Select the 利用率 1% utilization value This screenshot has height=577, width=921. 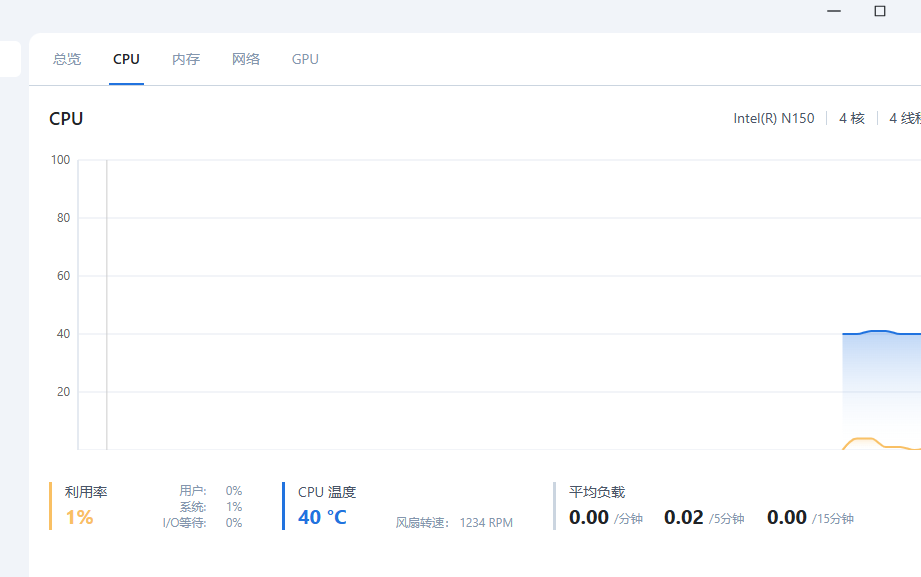click(x=79, y=517)
